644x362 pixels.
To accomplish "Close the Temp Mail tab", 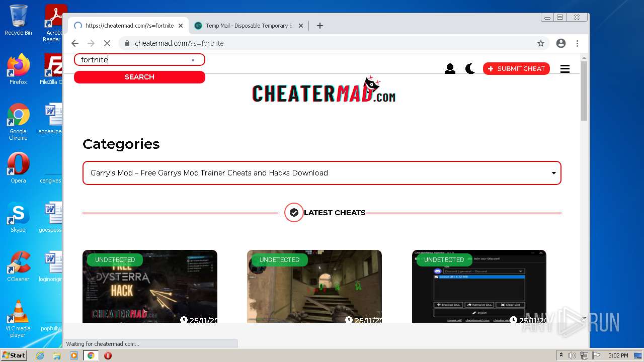I will pos(301,26).
